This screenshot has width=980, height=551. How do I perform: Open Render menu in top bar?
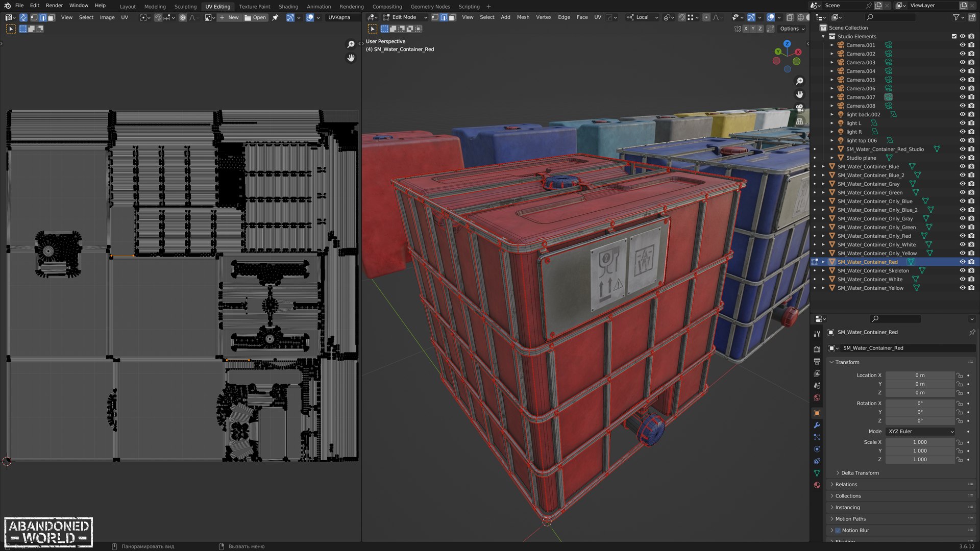pyautogui.click(x=54, y=5)
